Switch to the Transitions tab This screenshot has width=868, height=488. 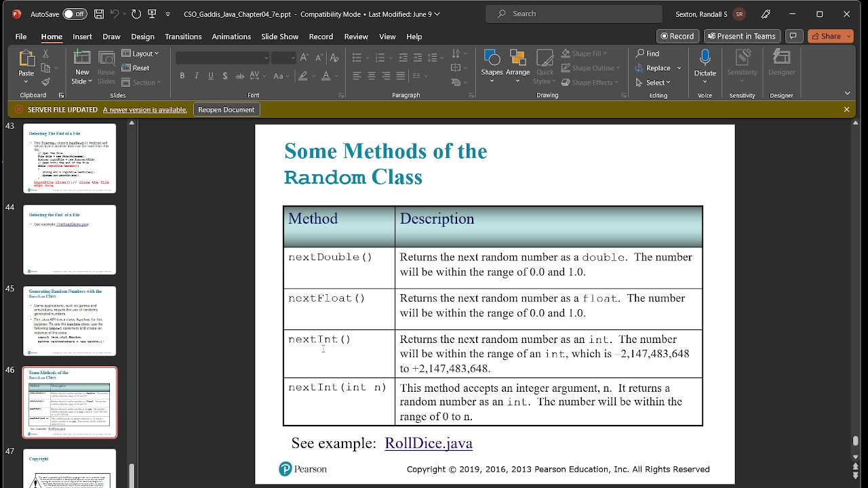(183, 36)
